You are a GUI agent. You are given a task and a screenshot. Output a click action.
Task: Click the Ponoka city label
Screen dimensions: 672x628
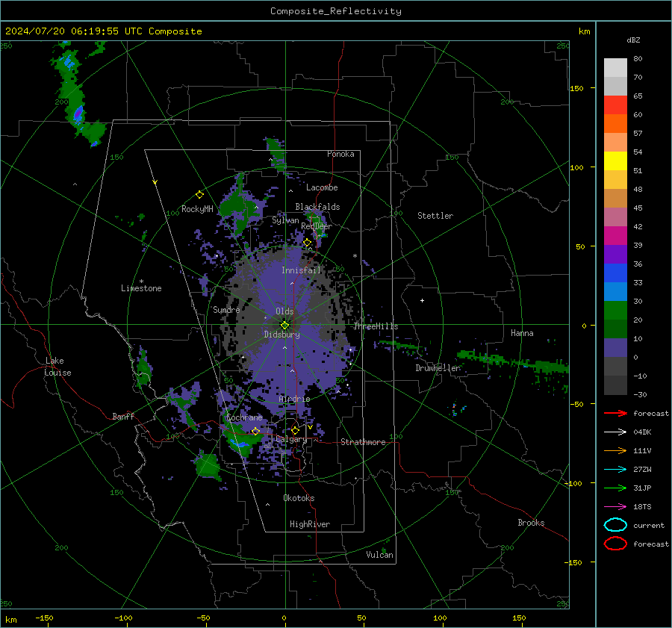pyautogui.click(x=340, y=154)
